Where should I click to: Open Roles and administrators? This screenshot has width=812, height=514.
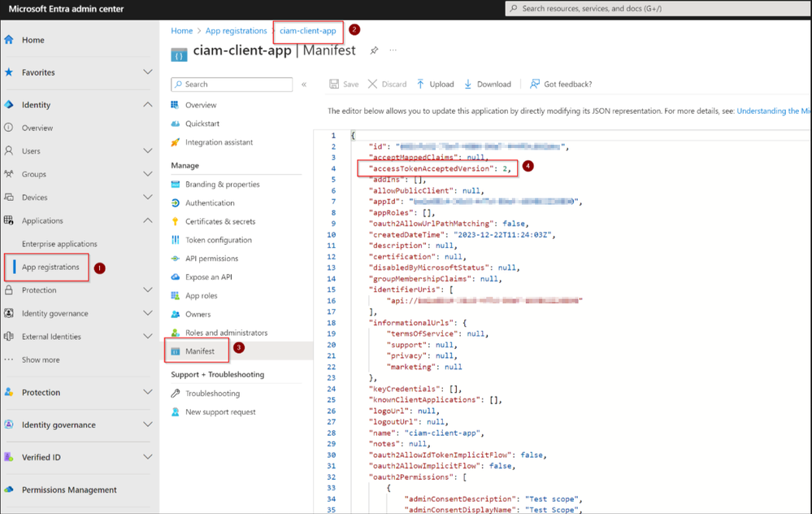(x=226, y=333)
